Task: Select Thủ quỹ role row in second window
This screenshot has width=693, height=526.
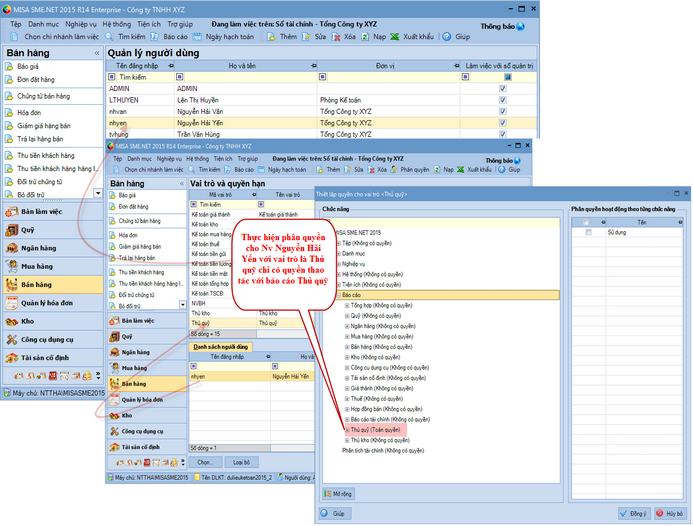Action: 251,323
